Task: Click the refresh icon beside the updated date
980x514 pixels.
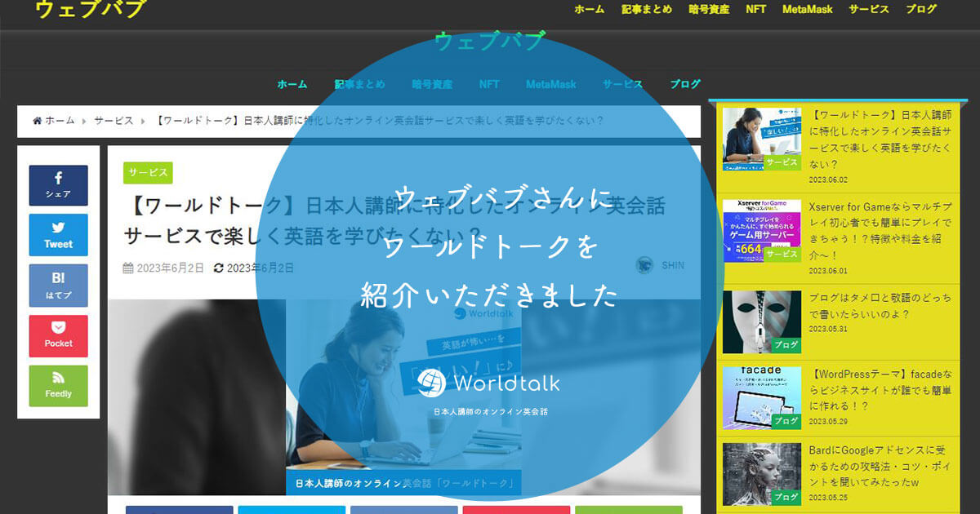Action: point(218,268)
